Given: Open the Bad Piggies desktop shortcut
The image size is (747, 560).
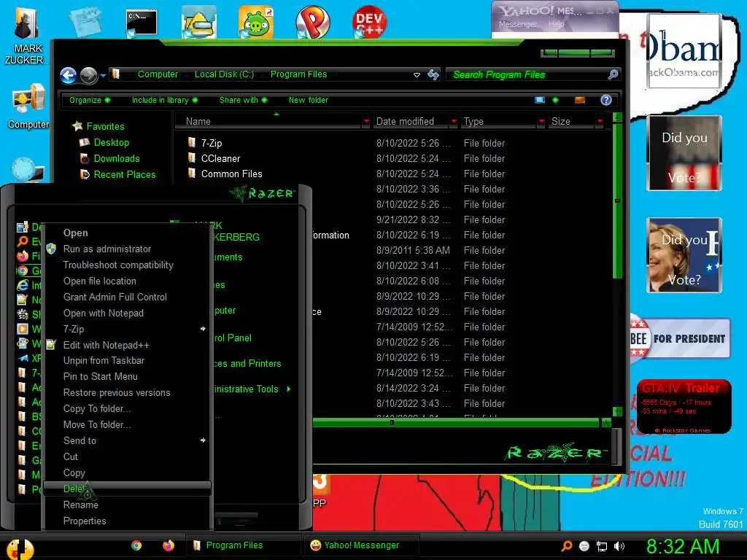Looking at the screenshot, I should click(x=256, y=23).
